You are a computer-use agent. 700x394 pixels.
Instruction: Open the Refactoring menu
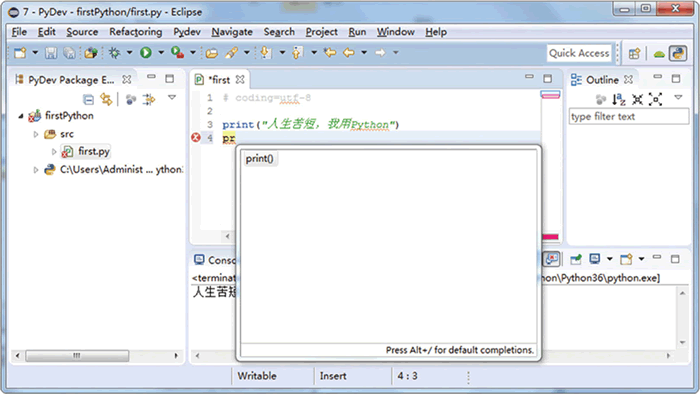coord(136,32)
